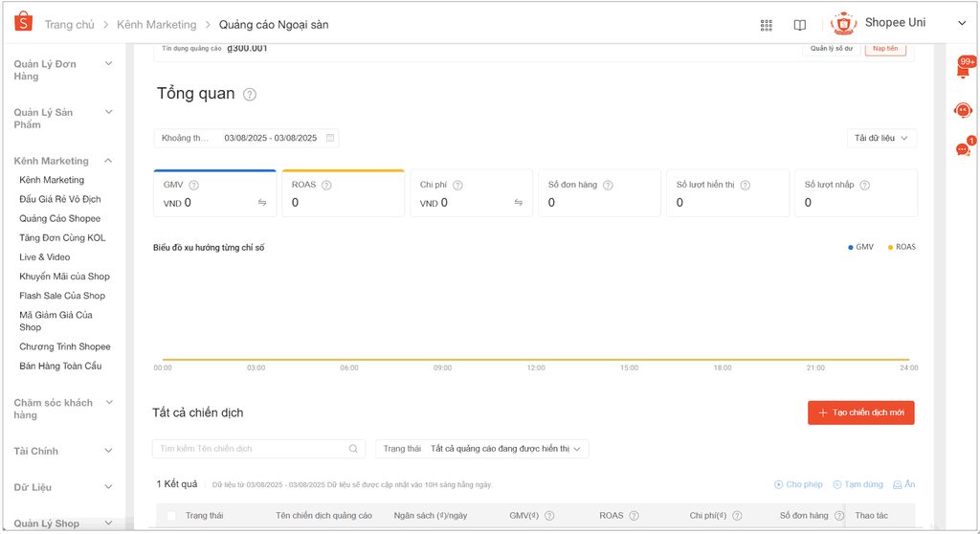Open Live & Video menu item

pyautogui.click(x=44, y=257)
